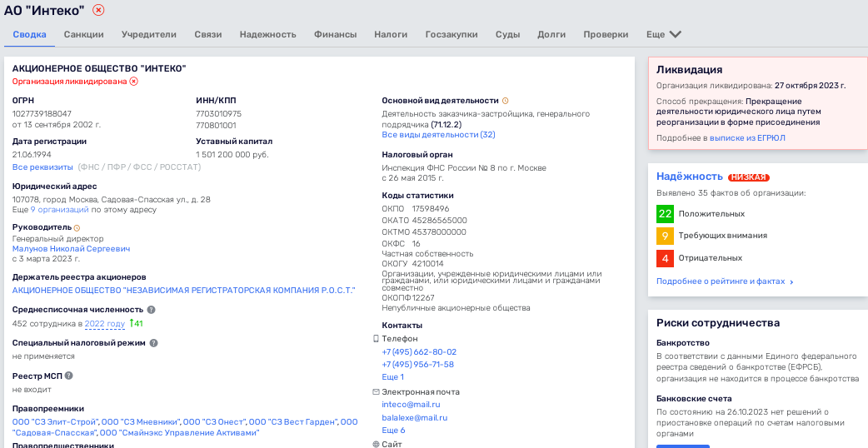Click ОКПО code 17598496

pyautogui.click(x=431, y=208)
